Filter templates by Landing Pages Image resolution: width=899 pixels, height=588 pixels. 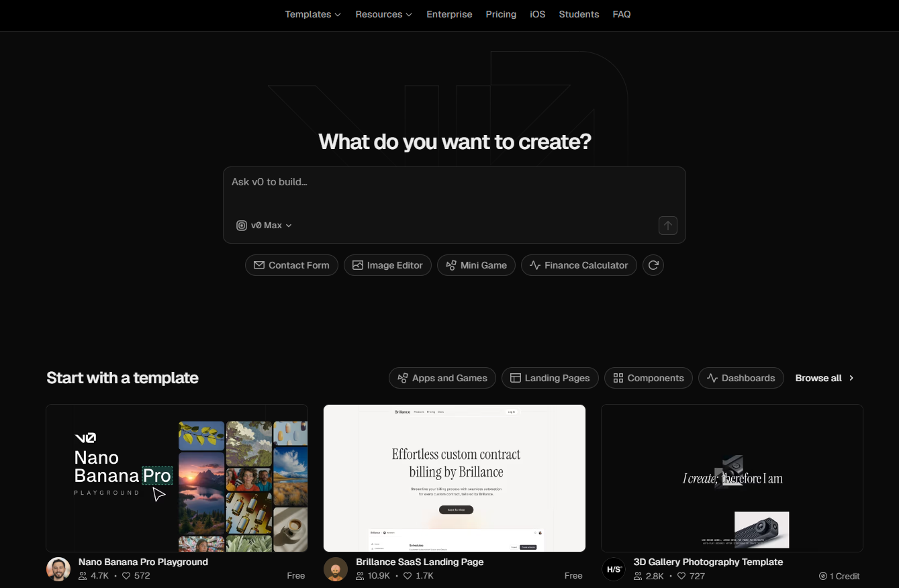[550, 378]
